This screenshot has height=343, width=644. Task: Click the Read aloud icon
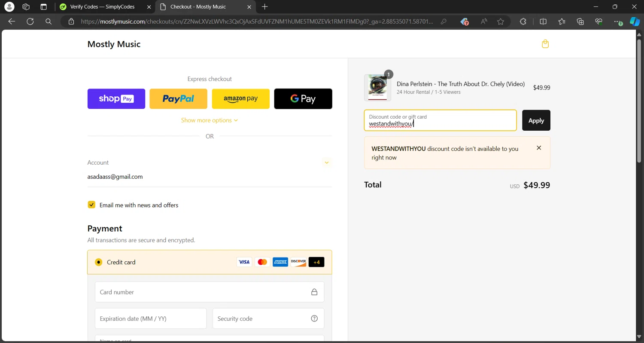click(484, 21)
